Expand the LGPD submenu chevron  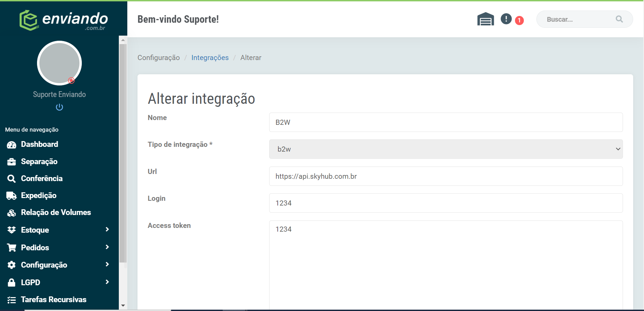click(107, 282)
